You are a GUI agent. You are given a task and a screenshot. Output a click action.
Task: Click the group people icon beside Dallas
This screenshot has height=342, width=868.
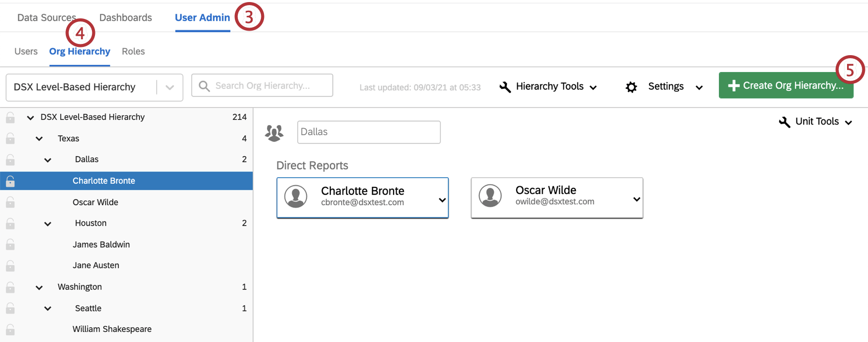point(274,133)
